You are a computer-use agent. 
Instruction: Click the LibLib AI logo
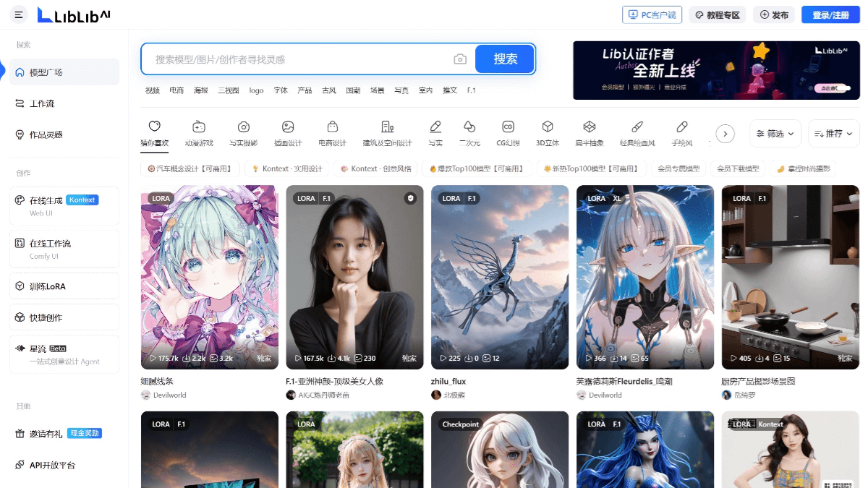pyautogui.click(x=74, y=14)
